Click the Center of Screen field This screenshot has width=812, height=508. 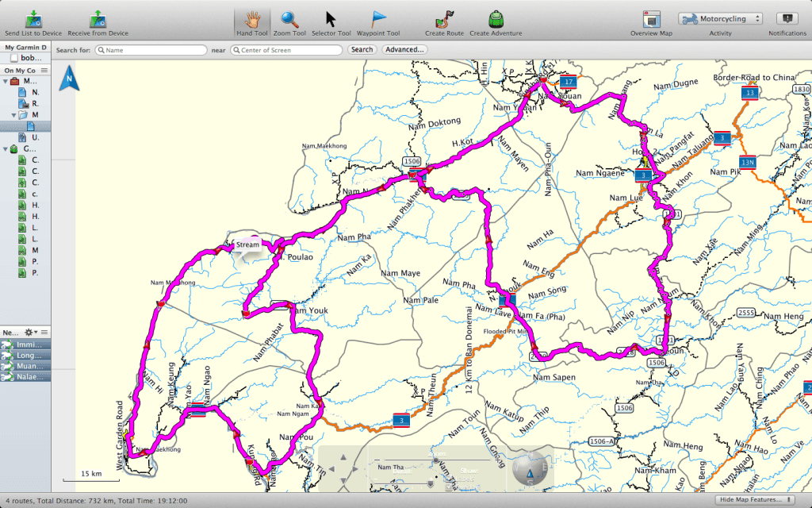tap(286, 50)
